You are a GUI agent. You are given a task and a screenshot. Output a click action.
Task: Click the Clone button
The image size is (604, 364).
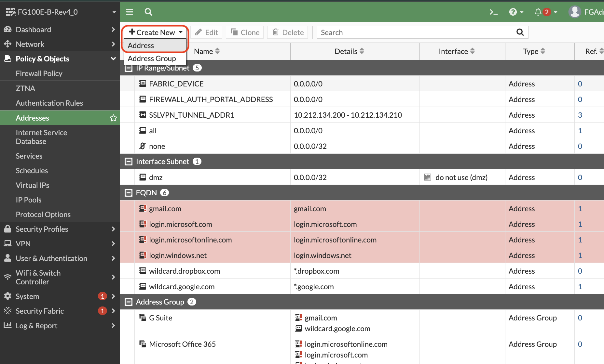(245, 32)
